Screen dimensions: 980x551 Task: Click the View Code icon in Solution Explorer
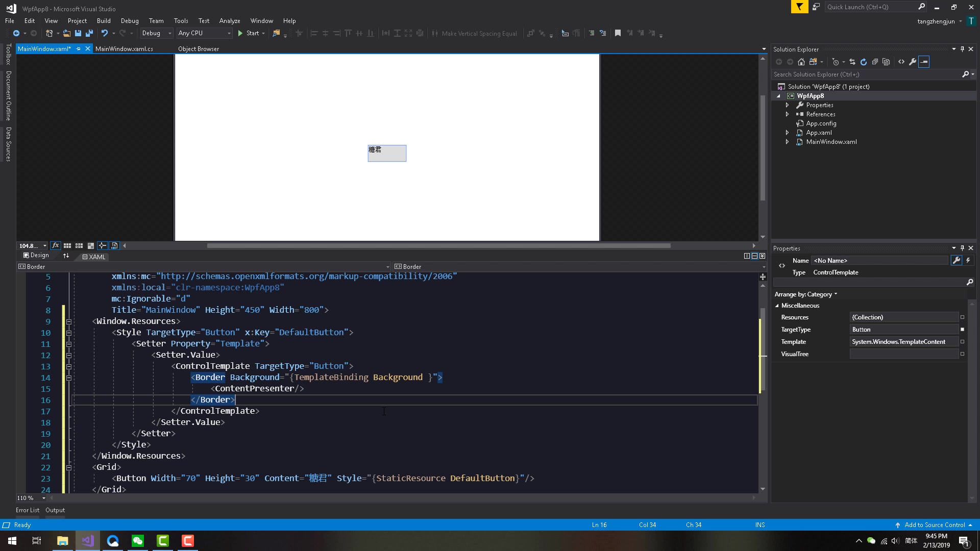[901, 62]
